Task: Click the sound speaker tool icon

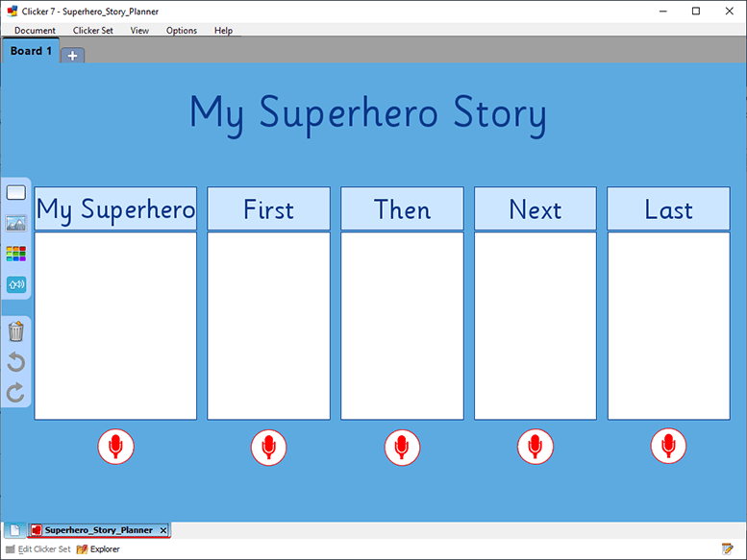Action: pos(16,284)
